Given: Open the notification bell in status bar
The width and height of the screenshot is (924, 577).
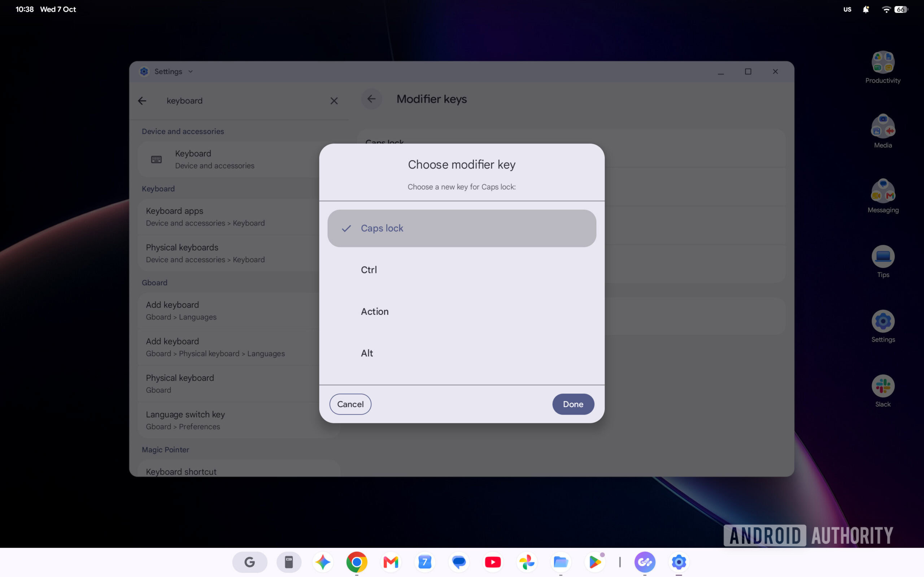Looking at the screenshot, I should pyautogui.click(x=866, y=9).
